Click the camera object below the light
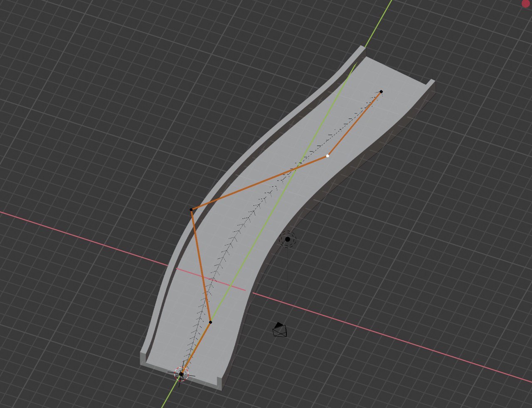This screenshot has width=532, height=408. pyautogui.click(x=280, y=330)
